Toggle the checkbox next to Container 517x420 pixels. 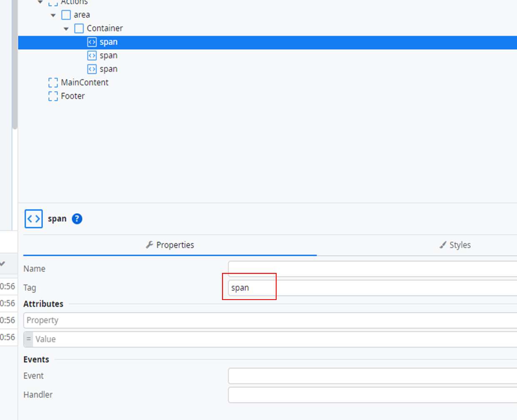(79, 28)
